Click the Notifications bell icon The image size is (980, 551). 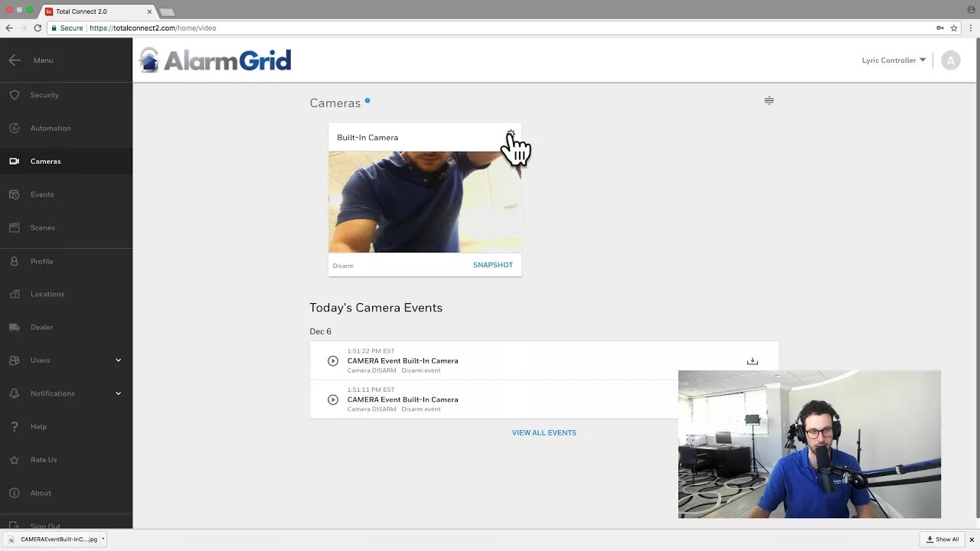[15, 393]
